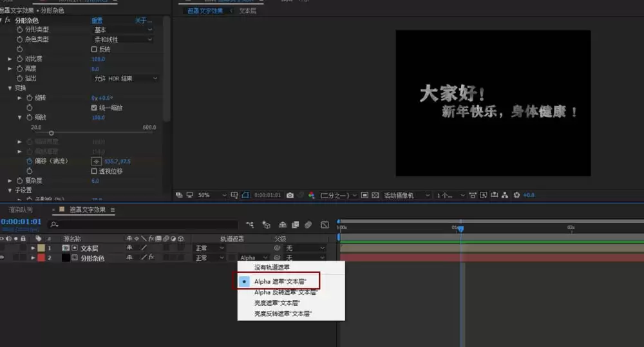This screenshot has height=347, width=644.
Task: Click the timeline search input field
Action: point(143,224)
